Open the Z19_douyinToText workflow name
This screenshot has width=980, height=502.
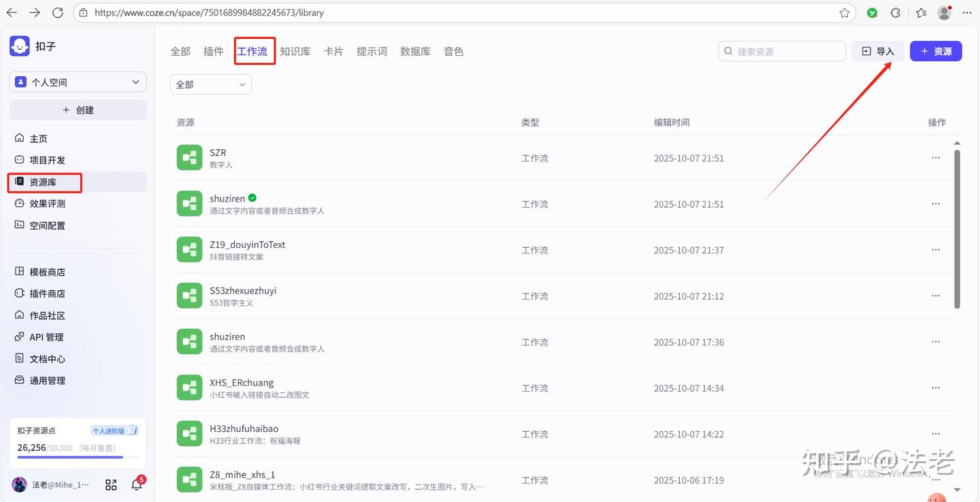pyautogui.click(x=248, y=245)
